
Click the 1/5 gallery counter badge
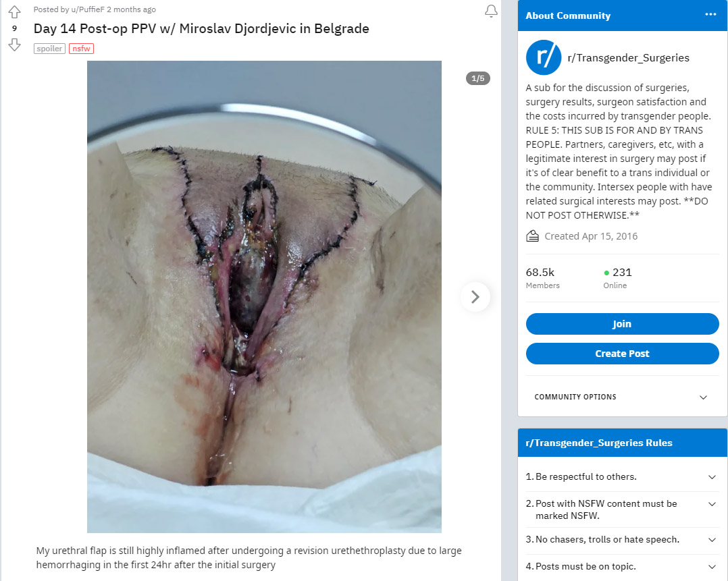coord(477,78)
